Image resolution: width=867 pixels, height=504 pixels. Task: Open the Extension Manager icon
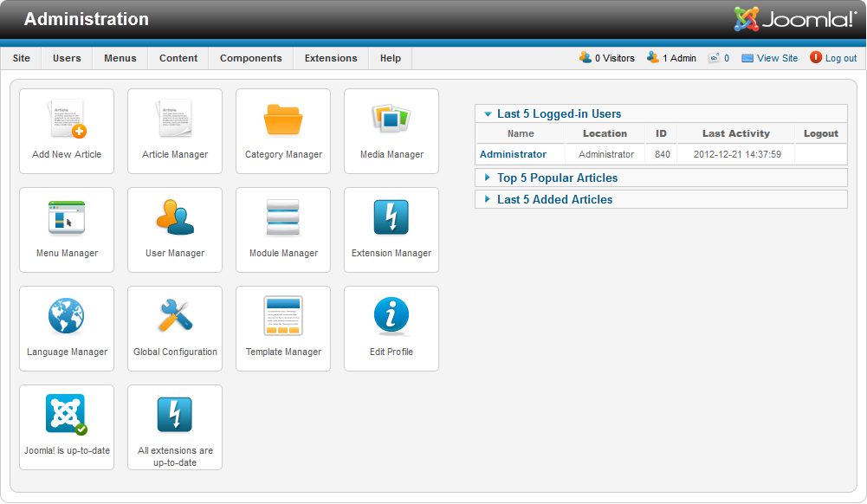point(391,217)
